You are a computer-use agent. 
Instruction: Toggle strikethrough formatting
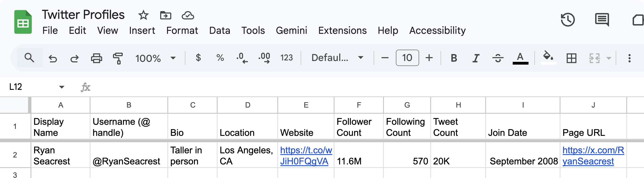tap(498, 58)
